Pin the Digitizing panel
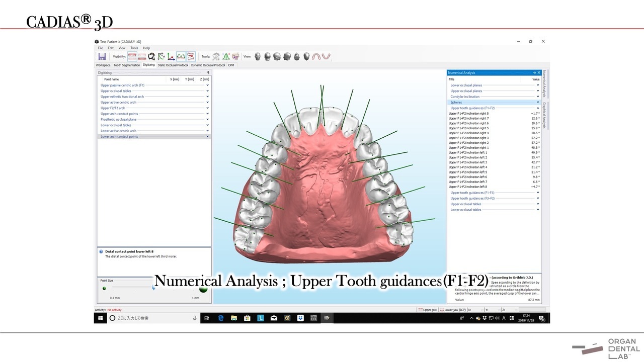Image resolution: width=644 pixels, height=362 pixels. (208, 72)
